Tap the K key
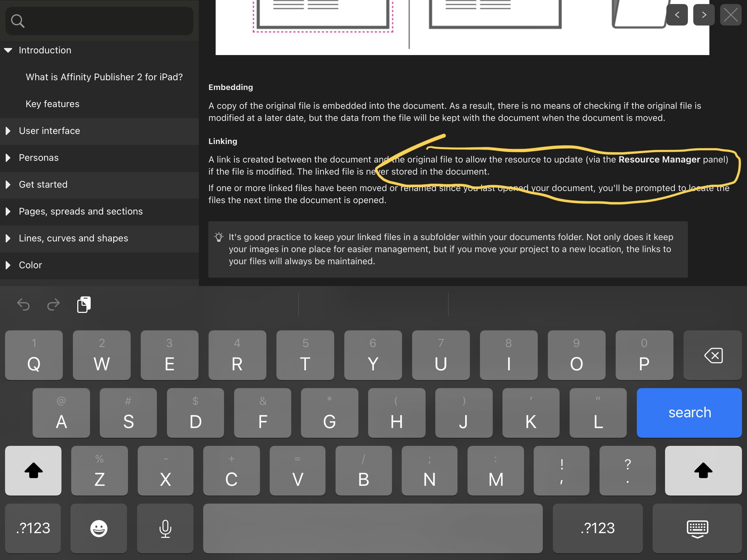Image resolution: width=747 pixels, height=560 pixels. (531, 413)
